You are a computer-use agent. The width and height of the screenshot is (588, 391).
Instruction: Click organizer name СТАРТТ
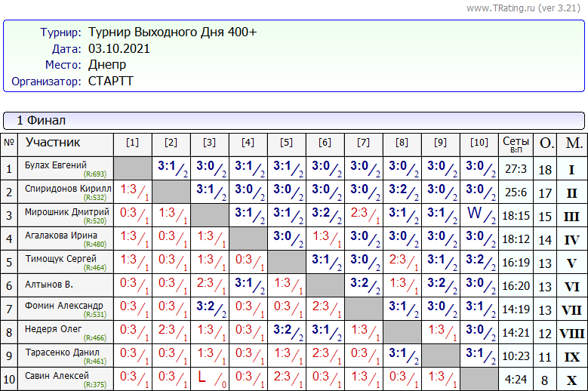pos(110,81)
